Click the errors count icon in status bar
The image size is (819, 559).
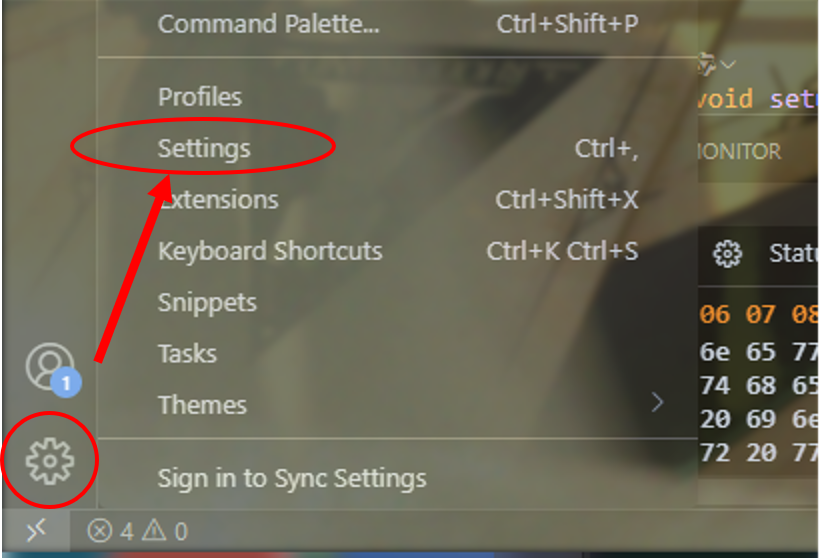click(x=99, y=531)
